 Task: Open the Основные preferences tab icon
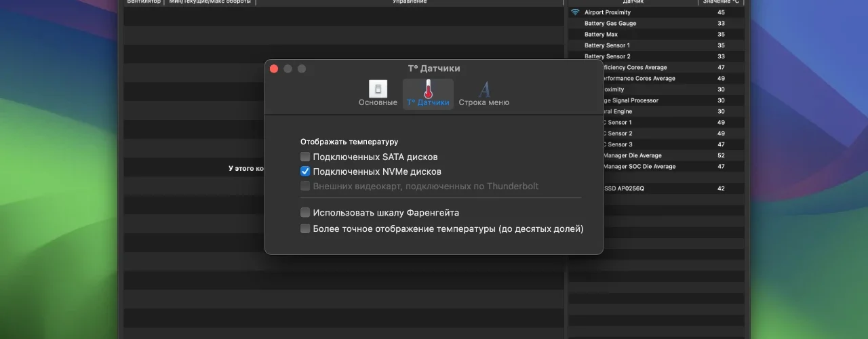[378, 89]
